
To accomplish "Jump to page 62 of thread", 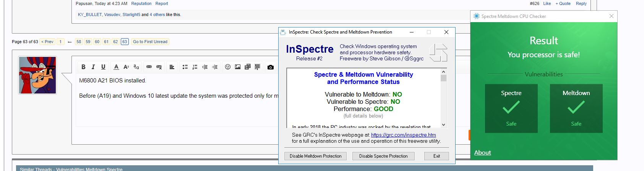I will (115, 42).
